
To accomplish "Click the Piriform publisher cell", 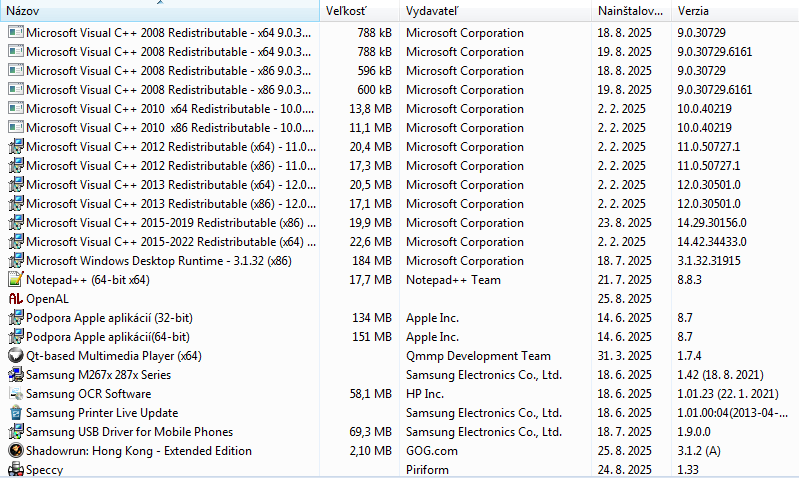I will point(427,470).
